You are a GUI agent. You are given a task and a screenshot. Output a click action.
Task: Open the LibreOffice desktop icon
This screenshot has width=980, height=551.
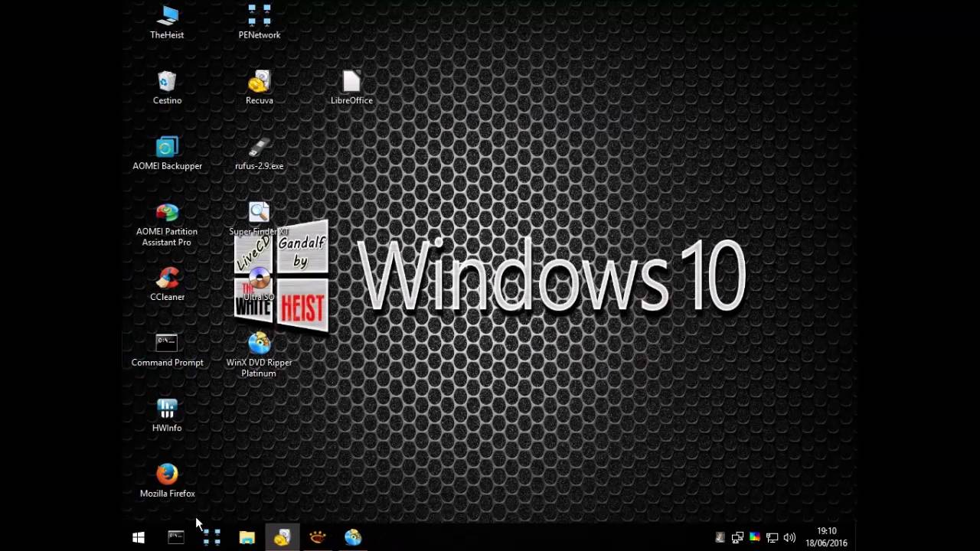(351, 87)
